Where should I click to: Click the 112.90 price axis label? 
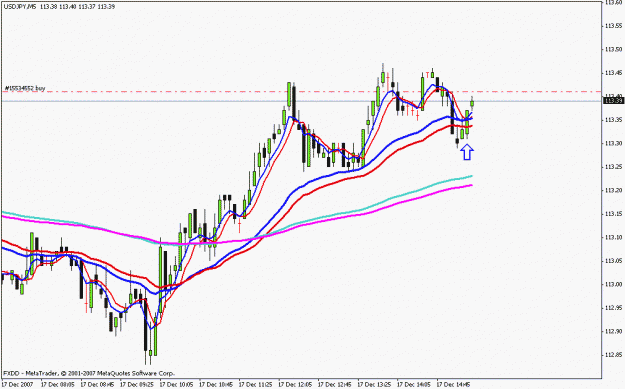click(x=613, y=332)
